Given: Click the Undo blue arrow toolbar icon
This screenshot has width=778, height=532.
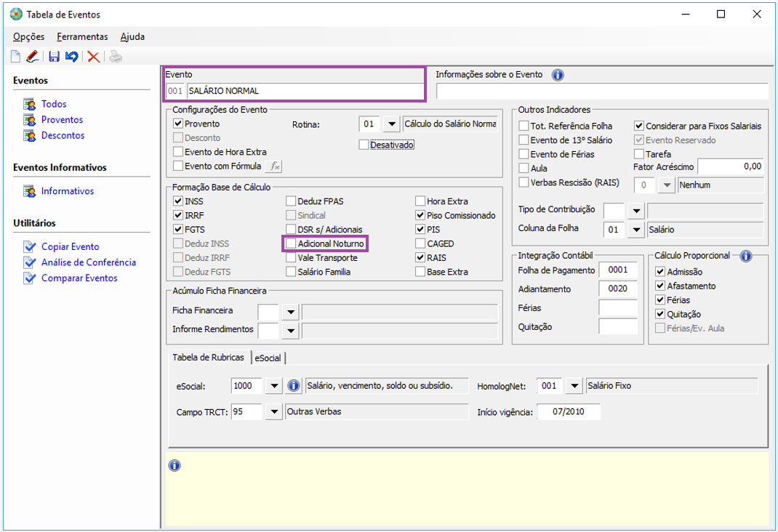Looking at the screenshot, I should click(72, 57).
